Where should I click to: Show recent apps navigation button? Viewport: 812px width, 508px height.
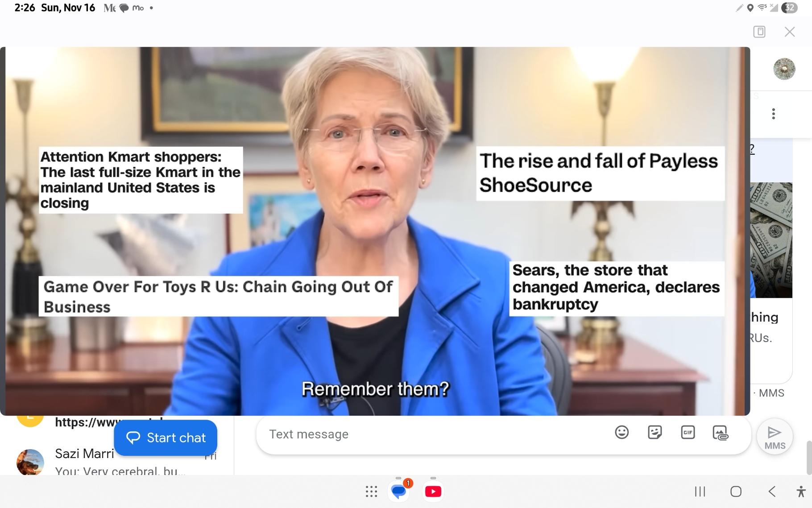700,491
